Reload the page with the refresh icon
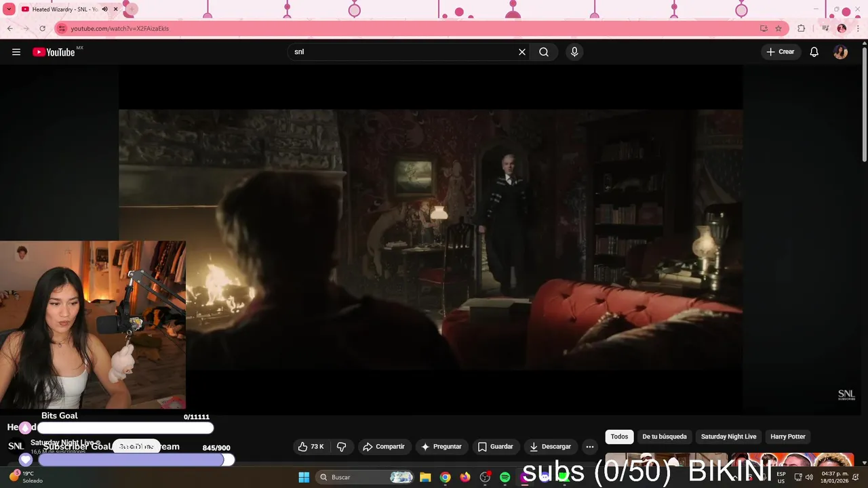The width and height of the screenshot is (868, 488). (x=43, y=28)
